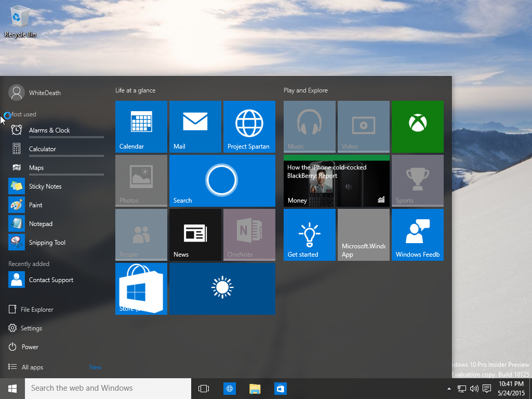The image size is (532, 399).
Task: Open the Calendar tile
Action: (x=141, y=127)
